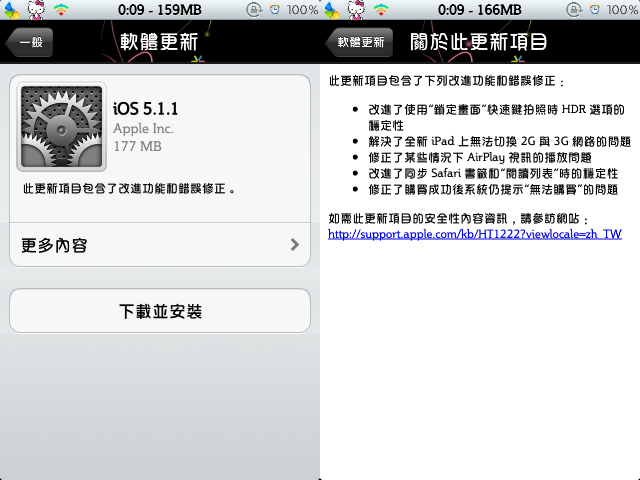The image size is (640, 480).
Task: Open the 更多內容 row
Action: pyautogui.click(x=160, y=245)
